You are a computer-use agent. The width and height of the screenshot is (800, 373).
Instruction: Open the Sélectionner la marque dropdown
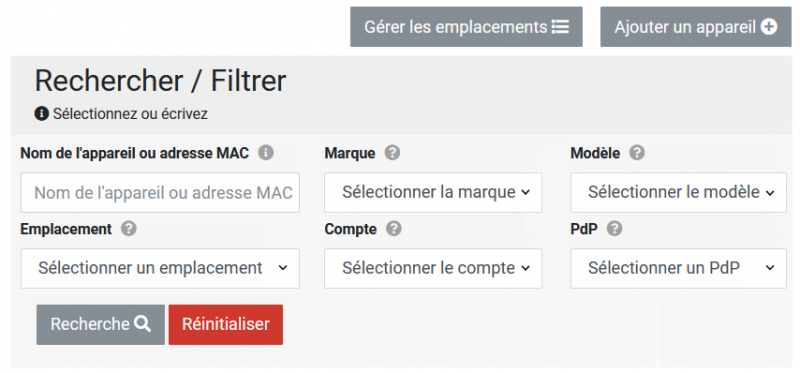point(433,192)
